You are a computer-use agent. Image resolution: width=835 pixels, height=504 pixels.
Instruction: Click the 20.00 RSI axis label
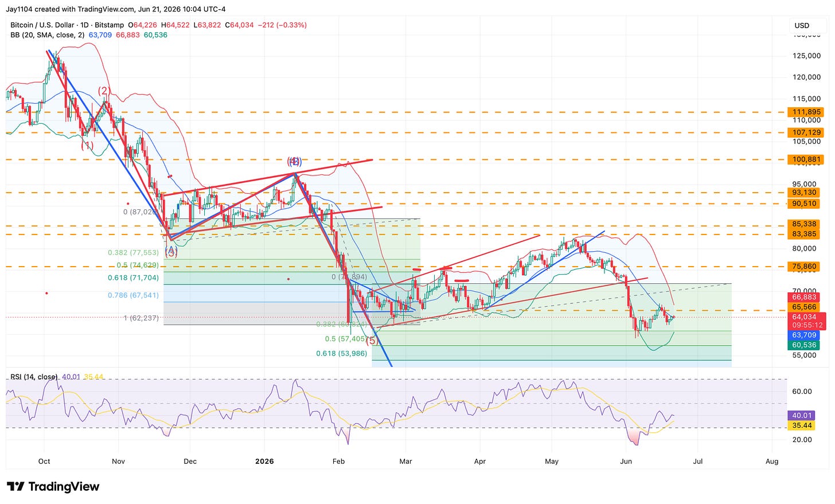pyautogui.click(x=802, y=440)
